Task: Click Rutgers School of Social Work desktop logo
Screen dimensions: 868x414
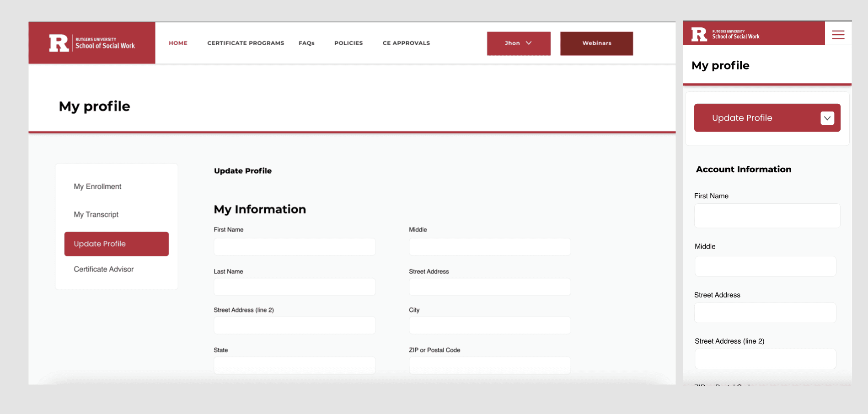Action: (x=92, y=43)
